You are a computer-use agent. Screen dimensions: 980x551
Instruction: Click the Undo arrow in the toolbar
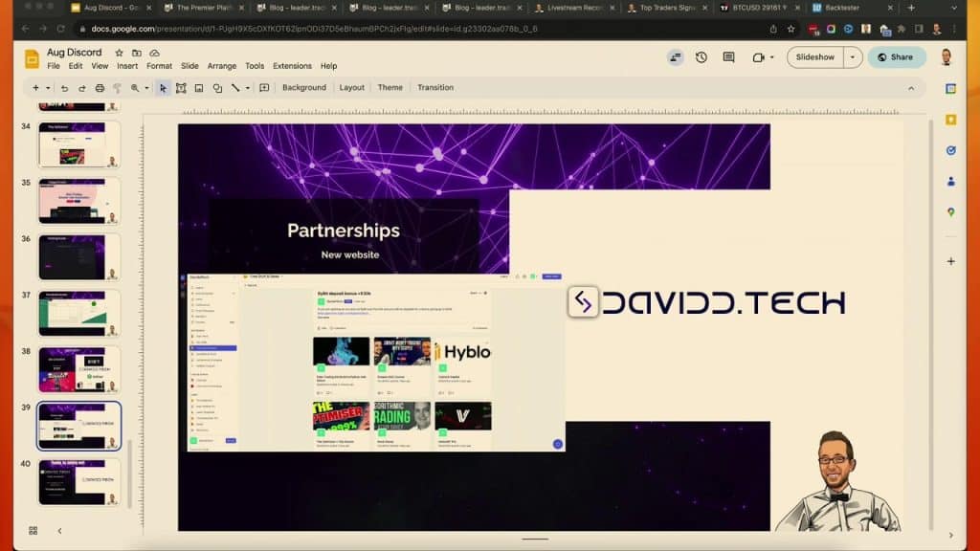[65, 88]
